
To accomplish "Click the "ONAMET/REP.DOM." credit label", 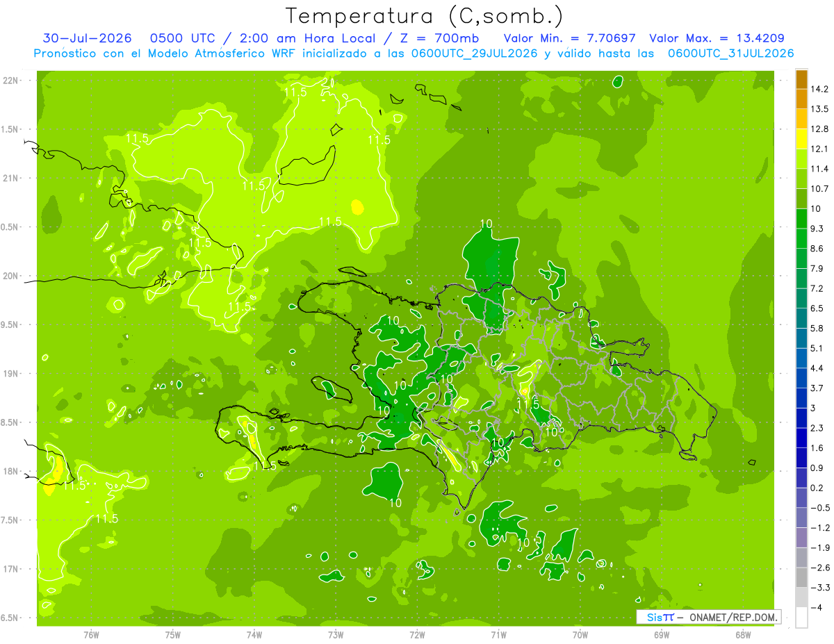I will (x=733, y=618).
